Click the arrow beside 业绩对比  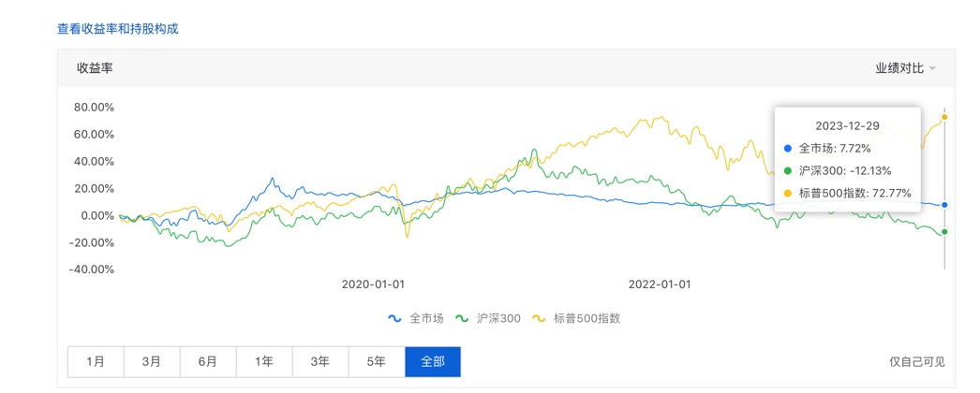click(932, 69)
